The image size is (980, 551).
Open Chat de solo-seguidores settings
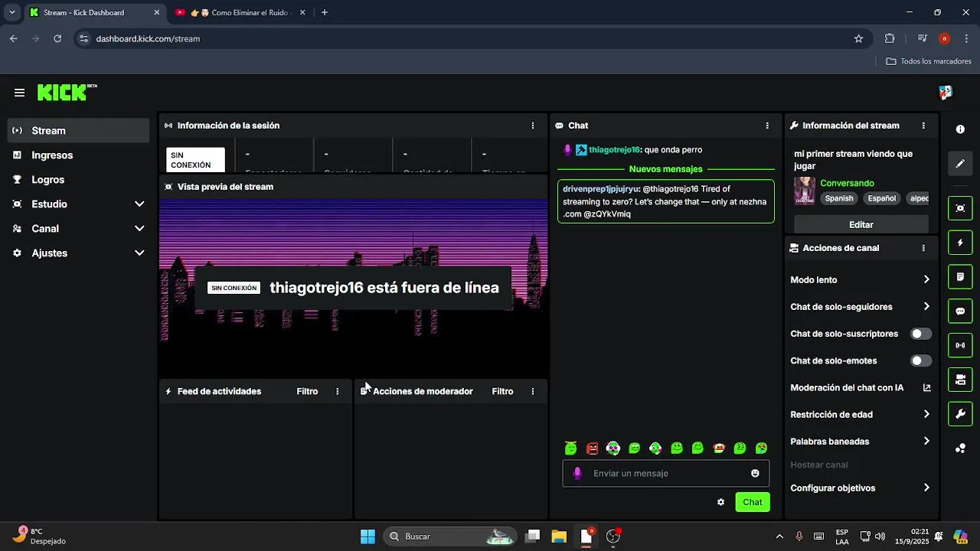point(861,307)
